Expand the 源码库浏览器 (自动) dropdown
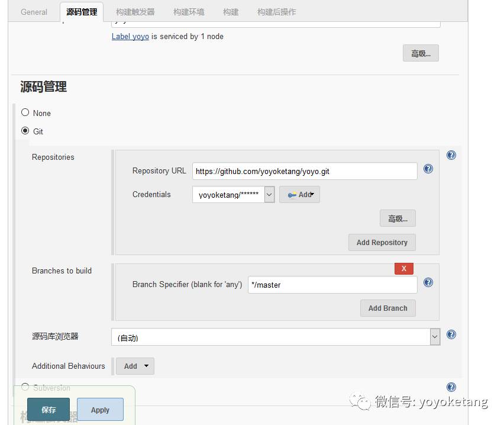Viewport: 504px width, 425px height. (276, 337)
